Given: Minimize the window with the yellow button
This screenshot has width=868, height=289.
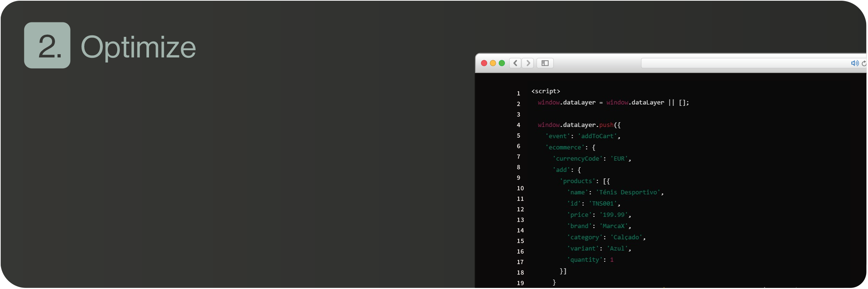Looking at the screenshot, I should point(493,63).
